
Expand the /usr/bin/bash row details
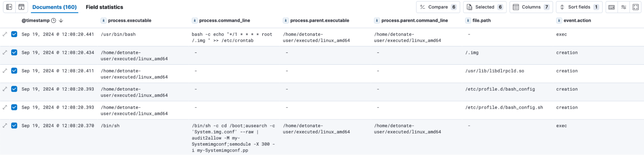(5, 34)
